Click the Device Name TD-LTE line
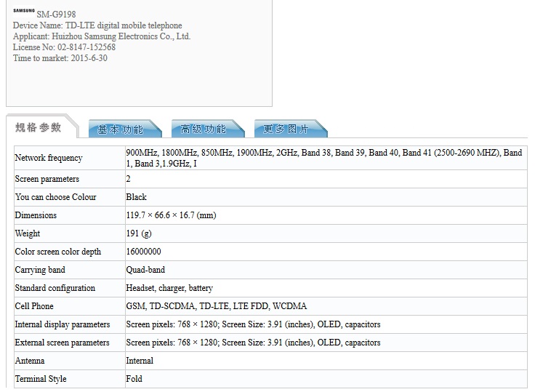 [97, 25]
